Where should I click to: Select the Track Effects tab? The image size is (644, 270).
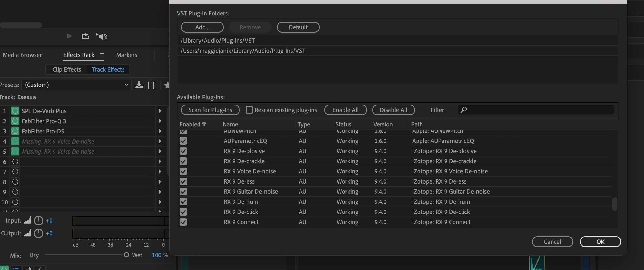pyautogui.click(x=108, y=69)
